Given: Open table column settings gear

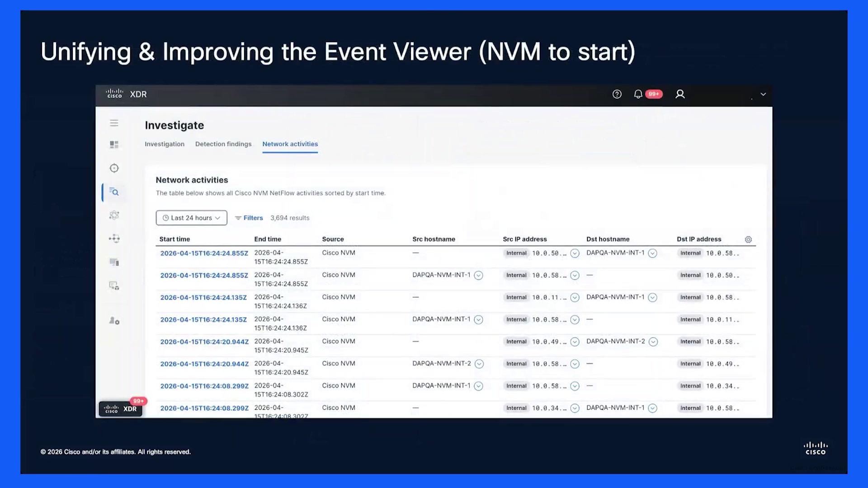Looking at the screenshot, I should pos(748,239).
